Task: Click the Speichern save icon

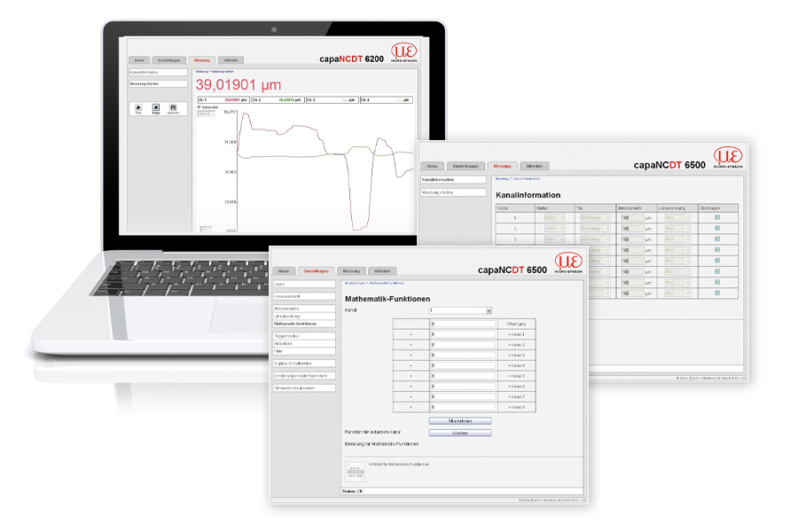Action: pos(173,108)
